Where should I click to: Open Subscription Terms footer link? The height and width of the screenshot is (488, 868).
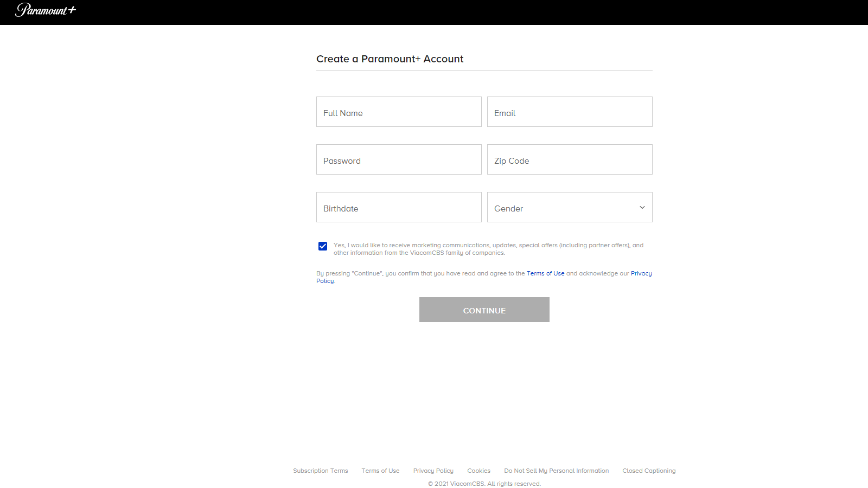click(x=321, y=471)
